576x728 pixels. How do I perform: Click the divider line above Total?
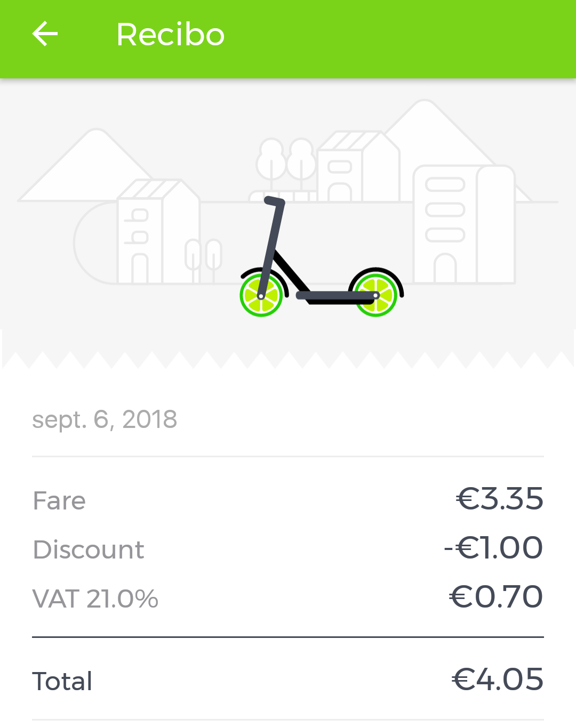pyautogui.click(x=288, y=636)
